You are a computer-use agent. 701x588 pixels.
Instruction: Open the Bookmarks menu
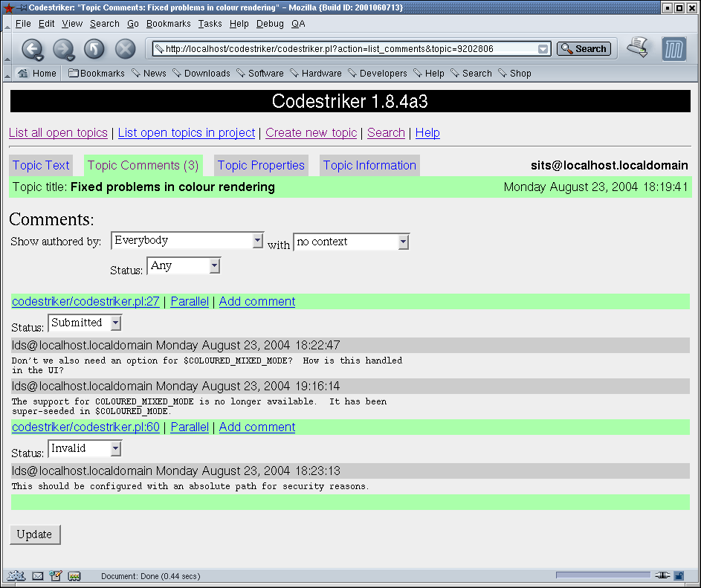point(168,24)
